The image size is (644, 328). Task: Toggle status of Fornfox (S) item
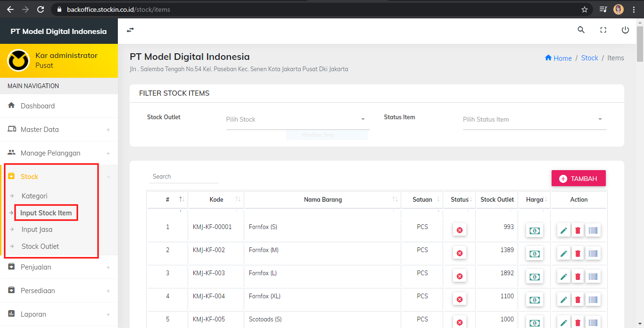click(459, 230)
